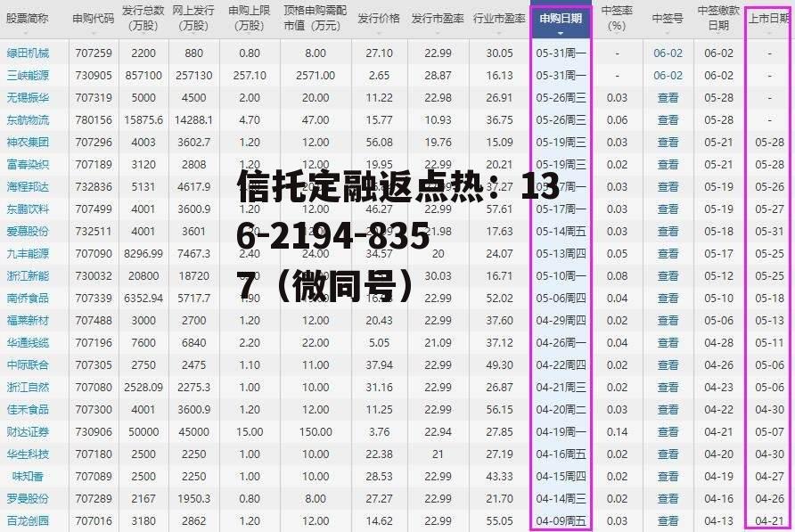Sort by 股票简称 column header

[x=28, y=19]
